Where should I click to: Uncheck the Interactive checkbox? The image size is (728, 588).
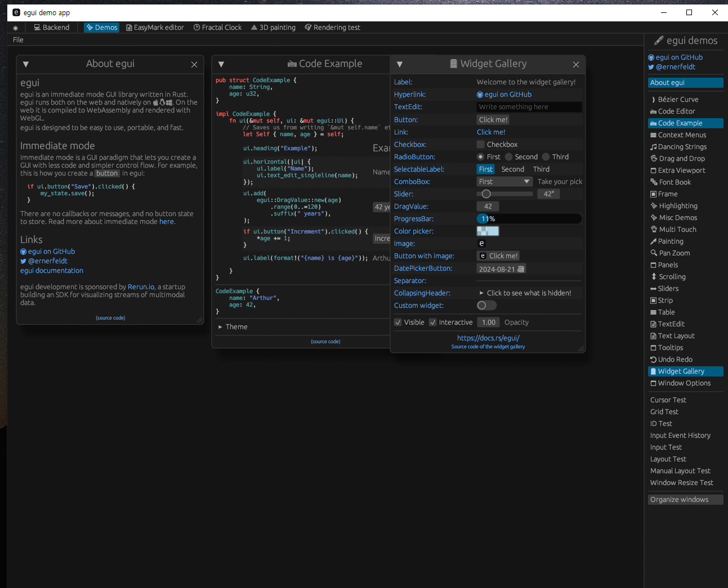point(433,322)
